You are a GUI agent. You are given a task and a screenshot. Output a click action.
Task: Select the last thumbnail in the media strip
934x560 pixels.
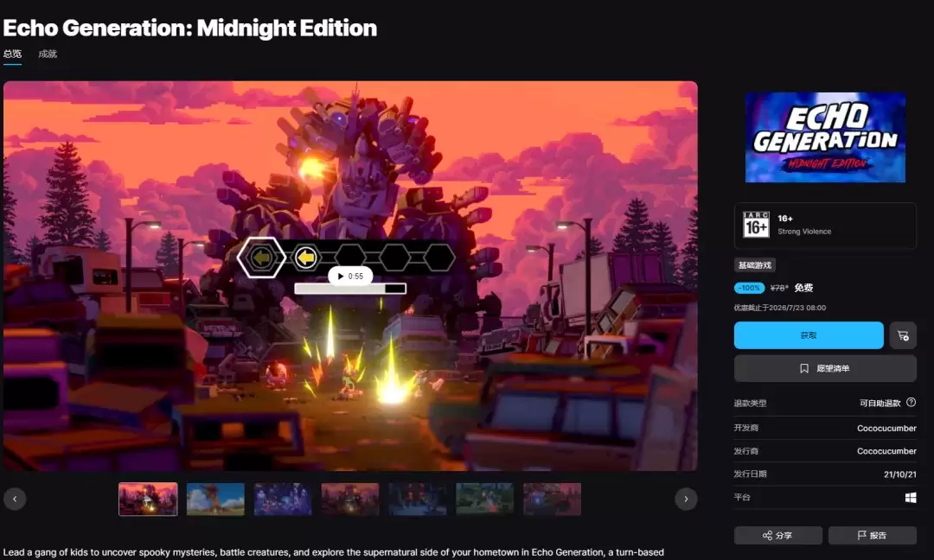[552, 499]
